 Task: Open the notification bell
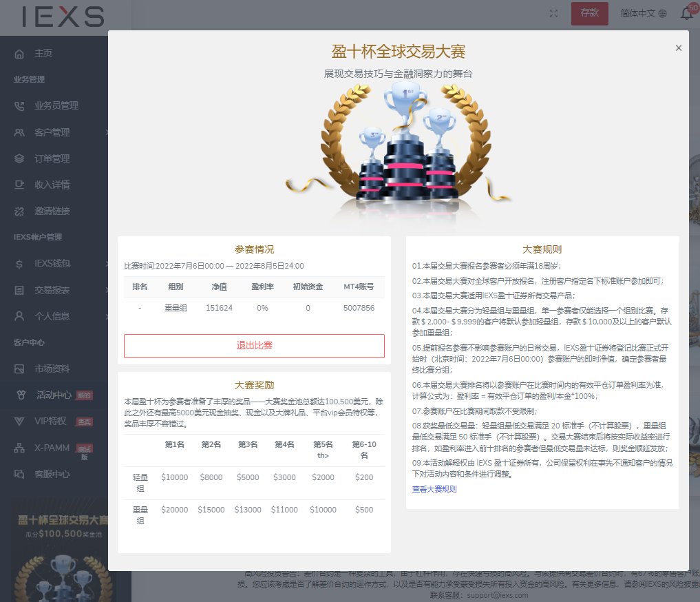[x=687, y=14]
